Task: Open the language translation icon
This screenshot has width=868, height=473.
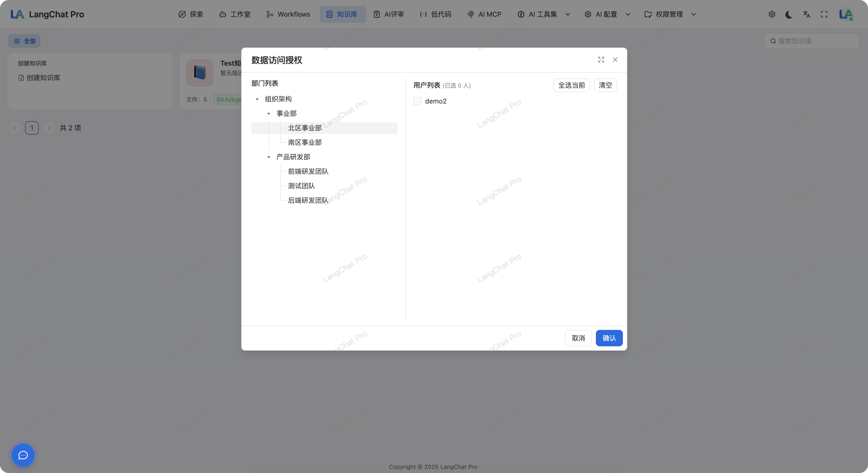Action: (806, 14)
